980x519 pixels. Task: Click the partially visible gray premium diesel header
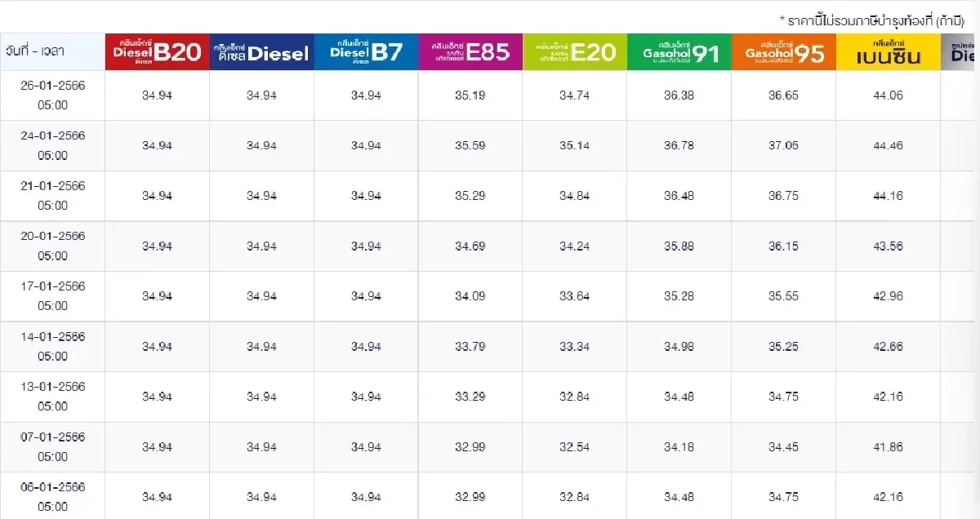pyautogui.click(x=961, y=52)
